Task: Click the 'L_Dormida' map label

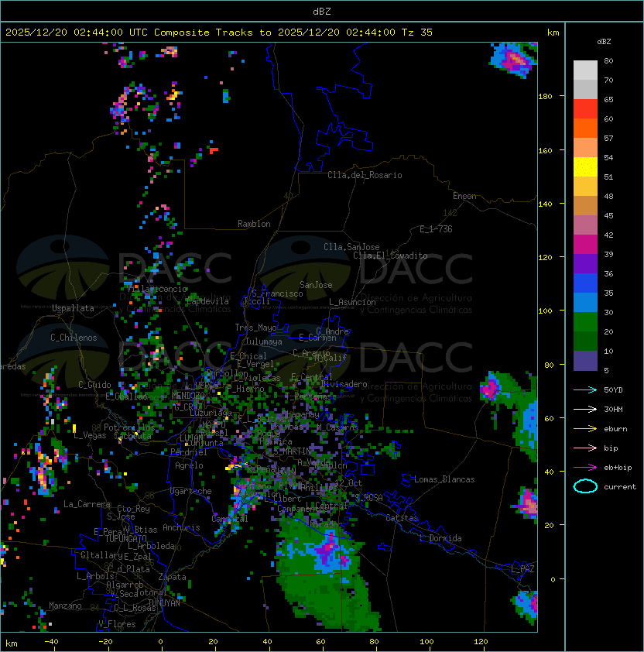Action: pyautogui.click(x=440, y=538)
